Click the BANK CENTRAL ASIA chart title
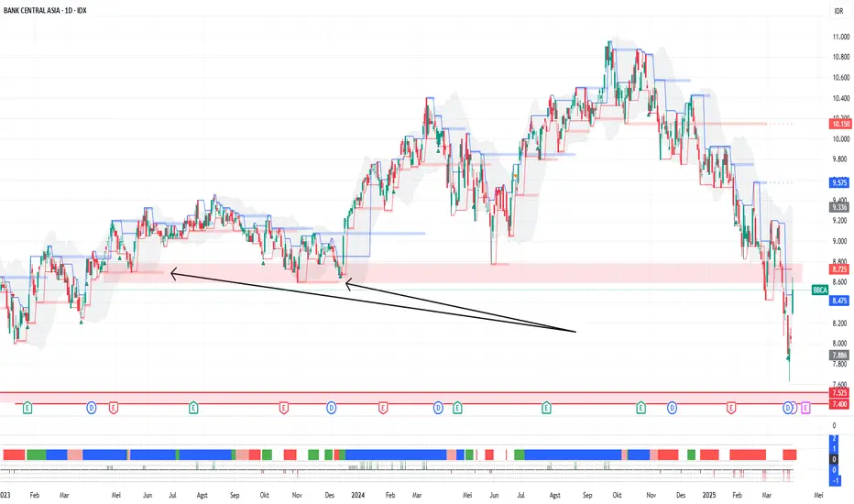Screen dimensions: 854x504 [x=45, y=10]
